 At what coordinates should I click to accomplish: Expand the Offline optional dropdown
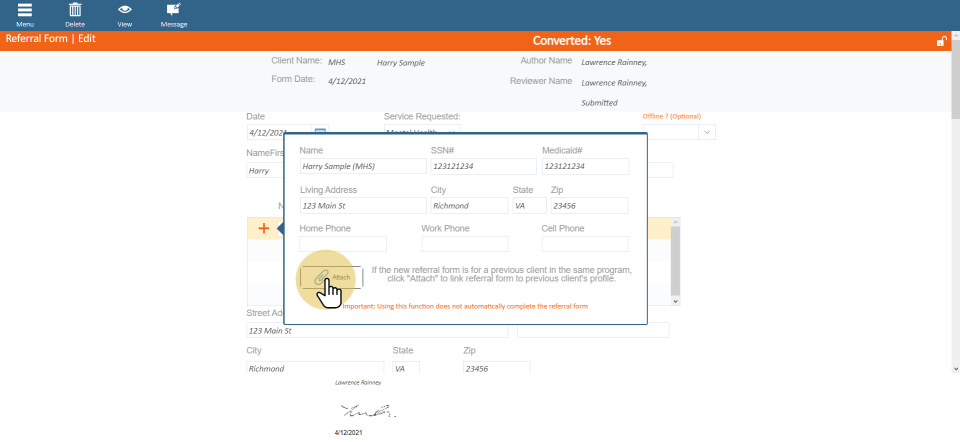pyautogui.click(x=707, y=132)
